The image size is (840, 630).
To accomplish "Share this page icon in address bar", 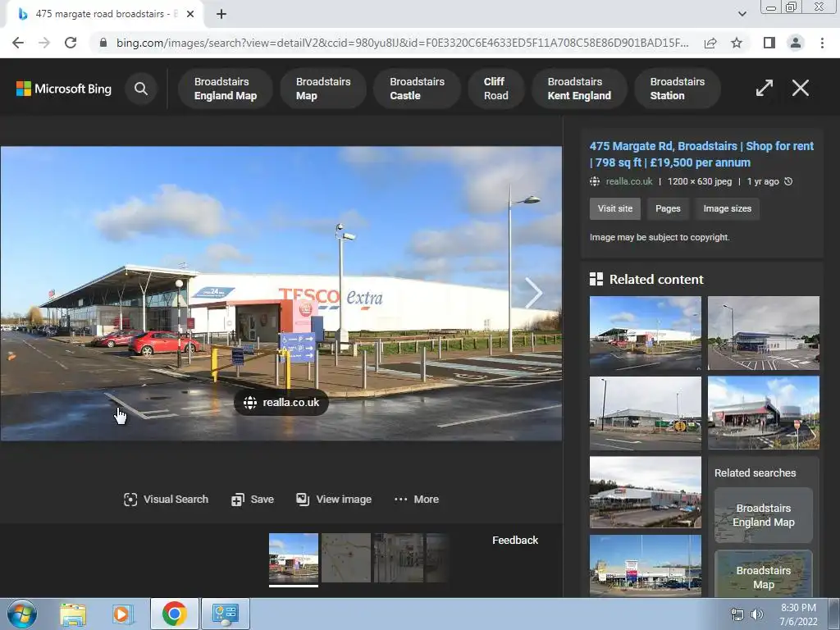I will coord(710,43).
